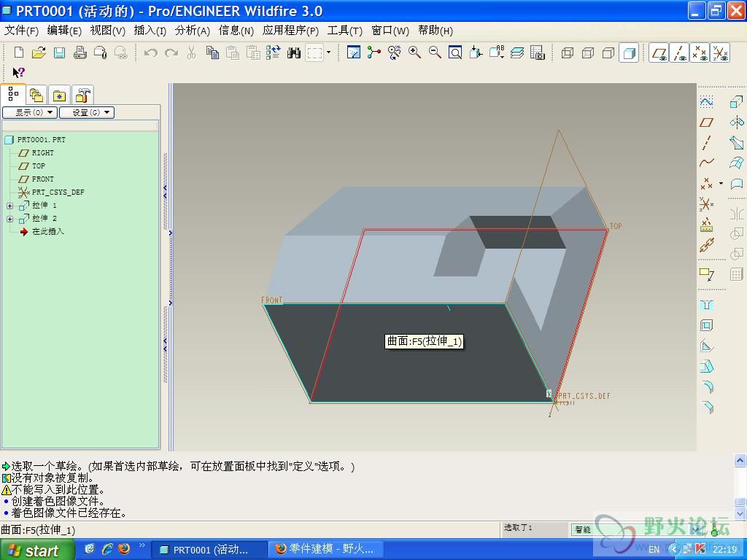
Task: Open the 工具(T) menu
Action: [345, 31]
